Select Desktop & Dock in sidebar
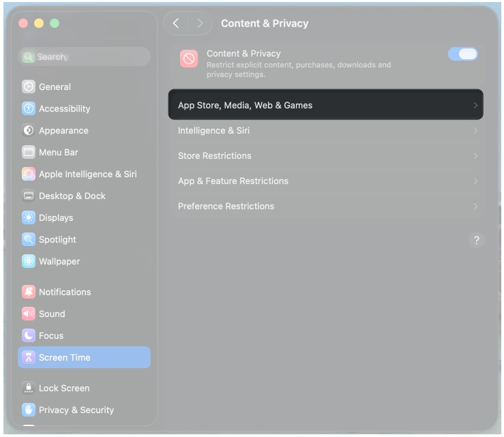This screenshot has height=437, width=504. (x=72, y=196)
